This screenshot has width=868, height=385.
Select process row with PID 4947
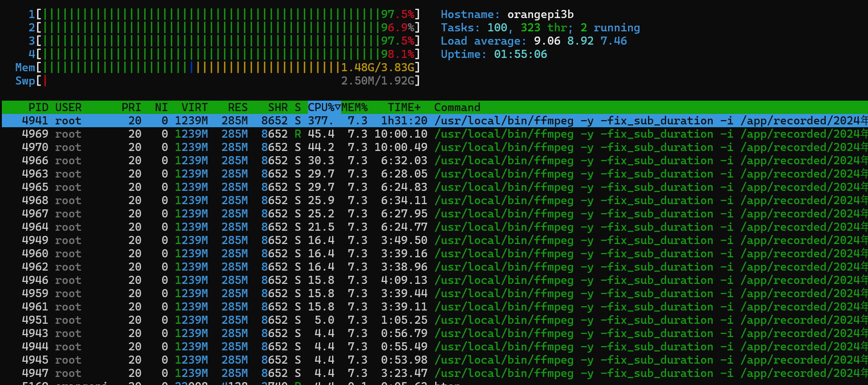pyautogui.click(x=435, y=373)
